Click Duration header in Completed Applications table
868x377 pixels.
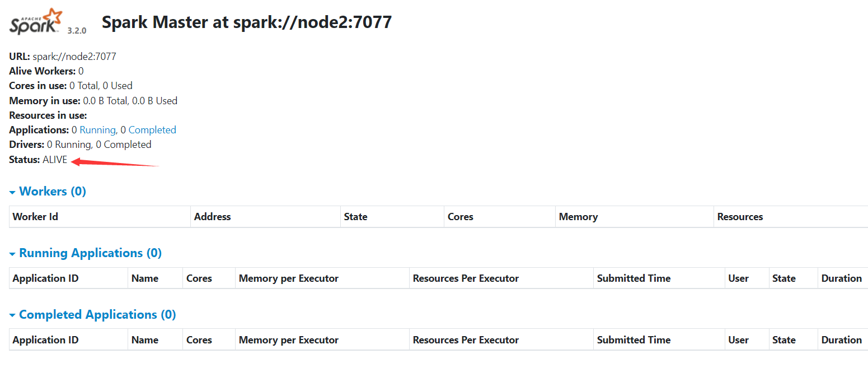pos(842,340)
